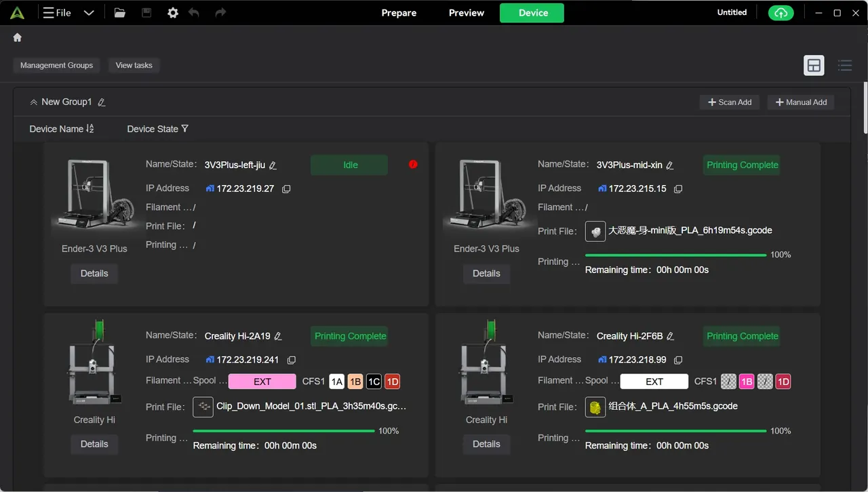Image resolution: width=868 pixels, height=492 pixels.
Task: Copy IP address 172.23.215.15
Action: tap(678, 189)
